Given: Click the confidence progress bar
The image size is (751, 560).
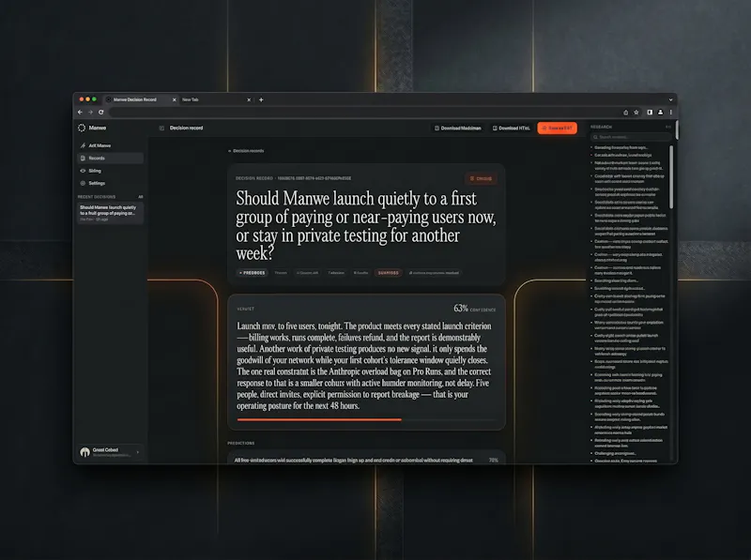Looking at the screenshot, I should [366, 419].
